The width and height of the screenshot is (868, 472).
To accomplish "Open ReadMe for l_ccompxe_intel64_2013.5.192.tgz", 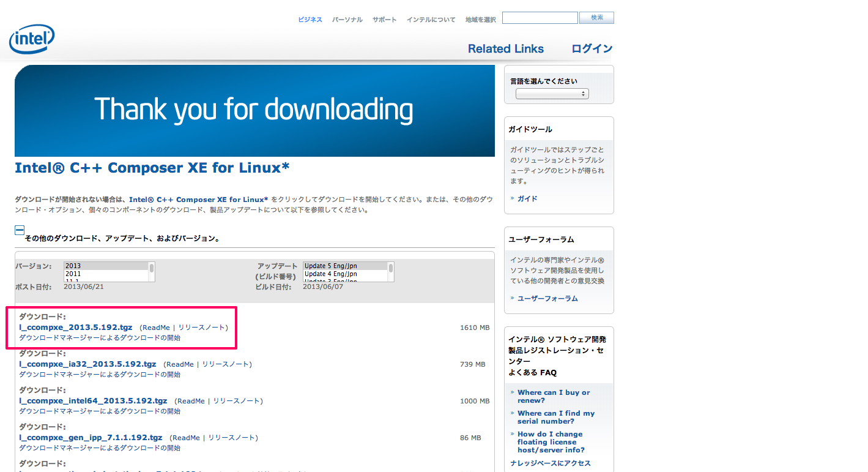I will tap(191, 401).
